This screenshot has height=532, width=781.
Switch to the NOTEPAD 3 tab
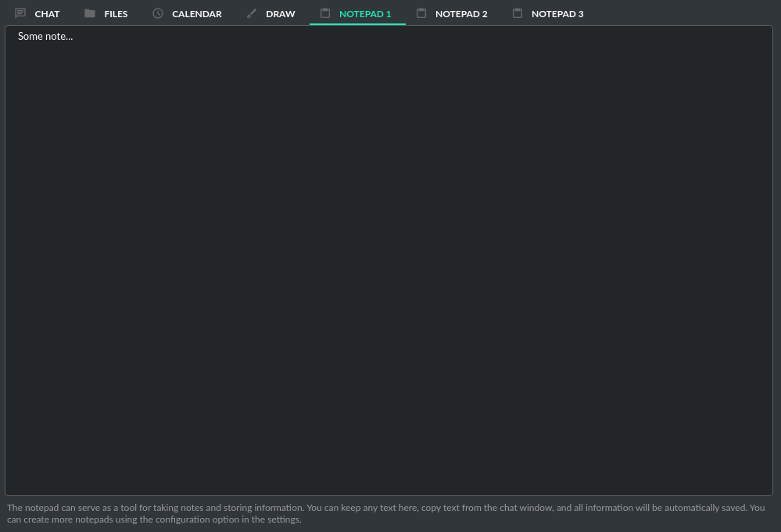[557, 13]
